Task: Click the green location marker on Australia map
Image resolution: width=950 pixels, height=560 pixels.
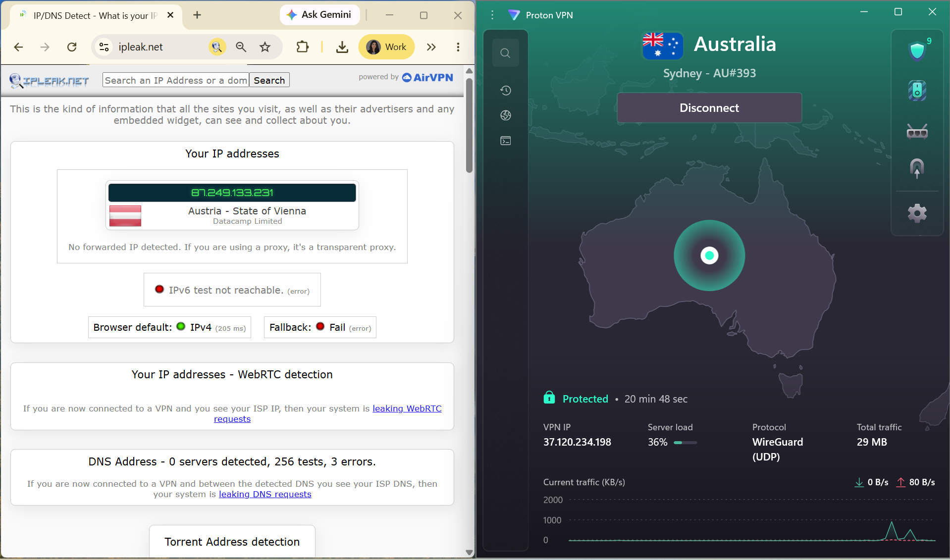Action: pos(709,255)
